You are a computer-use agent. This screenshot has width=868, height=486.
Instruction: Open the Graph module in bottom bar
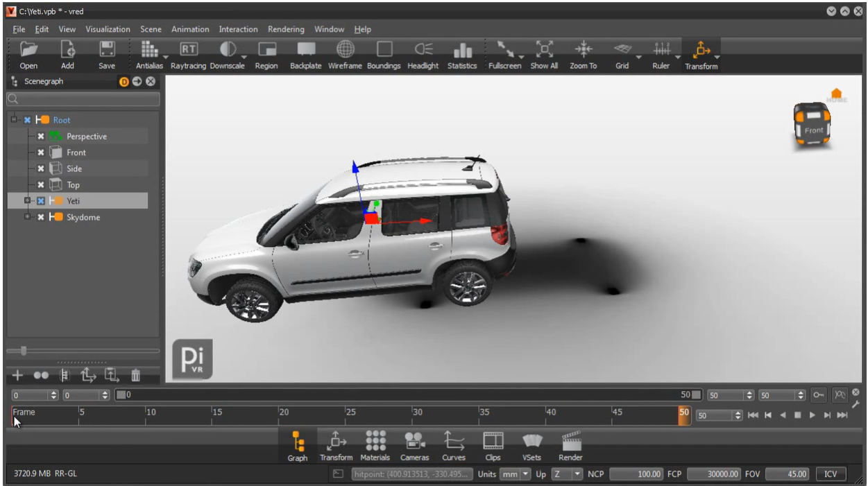pos(298,442)
